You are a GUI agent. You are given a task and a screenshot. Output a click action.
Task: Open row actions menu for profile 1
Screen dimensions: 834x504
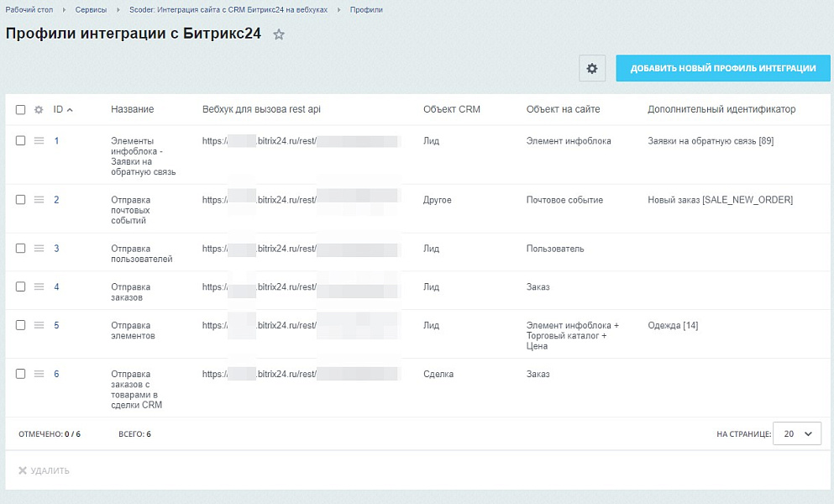(x=39, y=141)
